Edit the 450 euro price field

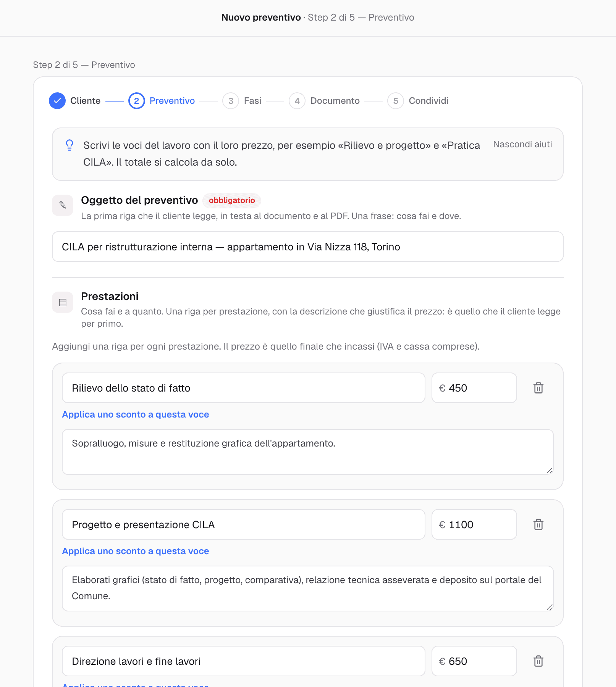pos(474,388)
